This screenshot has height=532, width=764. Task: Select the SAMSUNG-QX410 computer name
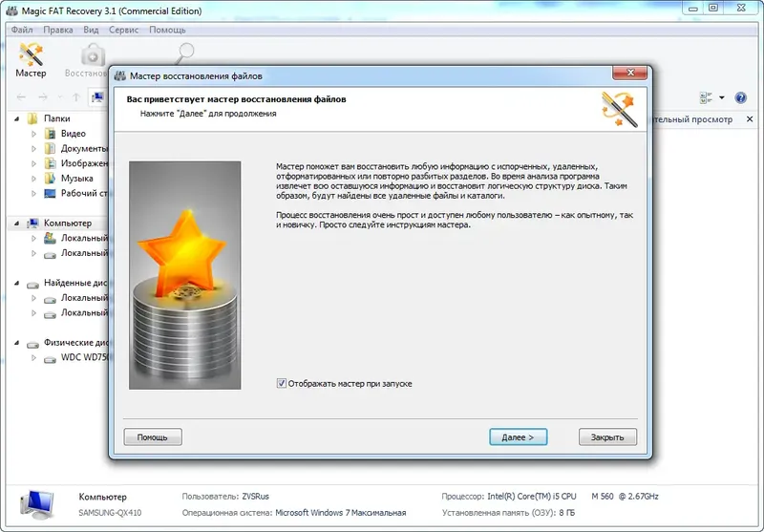click(110, 513)
